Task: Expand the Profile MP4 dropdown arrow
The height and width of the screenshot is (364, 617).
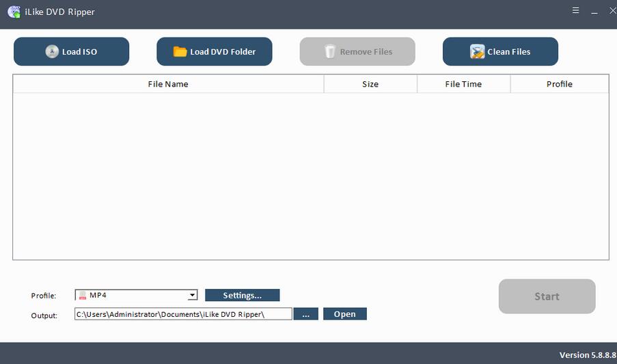Action: [193, 295]
